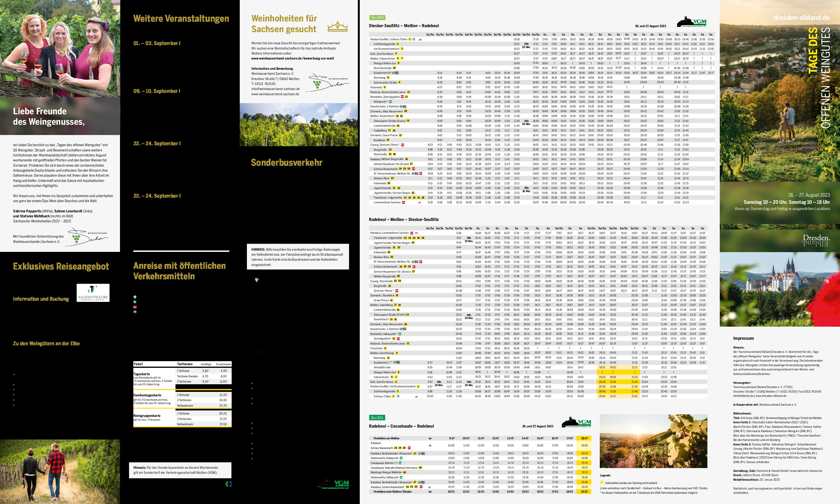Click the yellow legend swatch under Legende

(602, 483)
